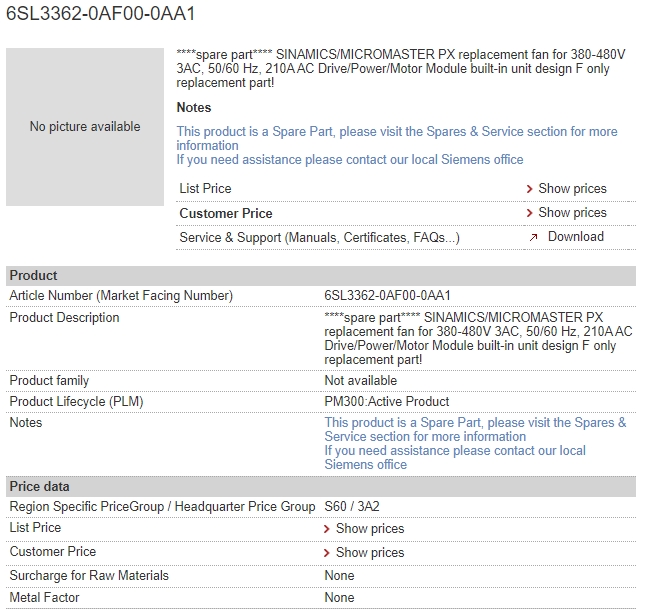
Task: Click 'None' value for Surcharge for Raw Materials
Action: 339,576
